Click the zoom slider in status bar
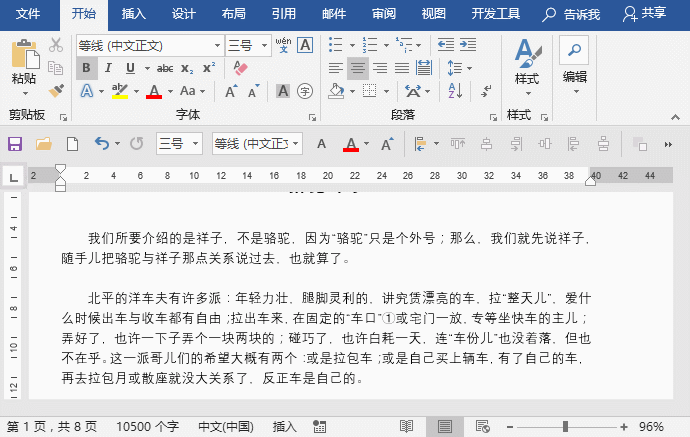The height and width of the screenshot is (437, 690). point(567,426)
